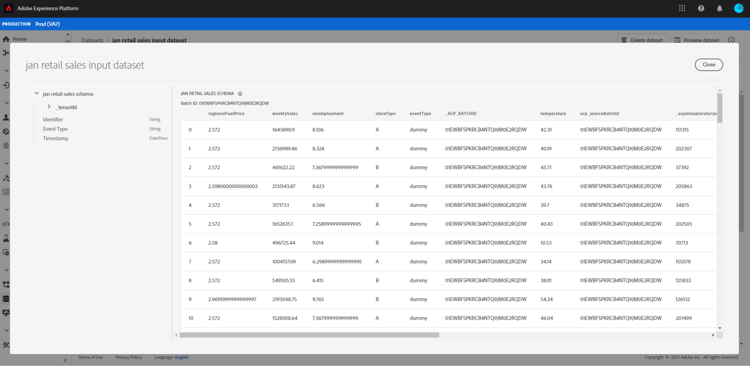Image resolution: width=750 pixels, height=367 pixels.
Task: Click the Adobe Experience Platform logo
Action: tap(9, 8)
